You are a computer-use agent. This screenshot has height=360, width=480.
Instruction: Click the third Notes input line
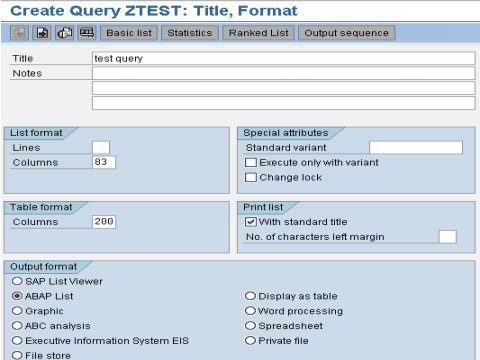tap(284, 103)
